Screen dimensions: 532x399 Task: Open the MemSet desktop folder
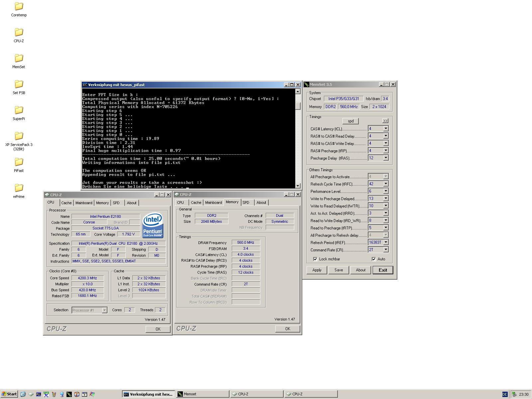click(x=19, y=61)
